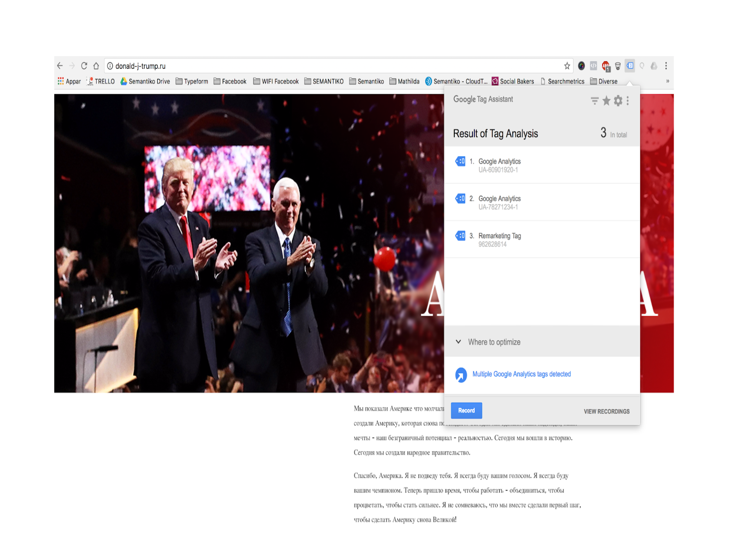Click the filter icon in Tag Assistant
Screen dimensions: 756x535
(595, 101)
